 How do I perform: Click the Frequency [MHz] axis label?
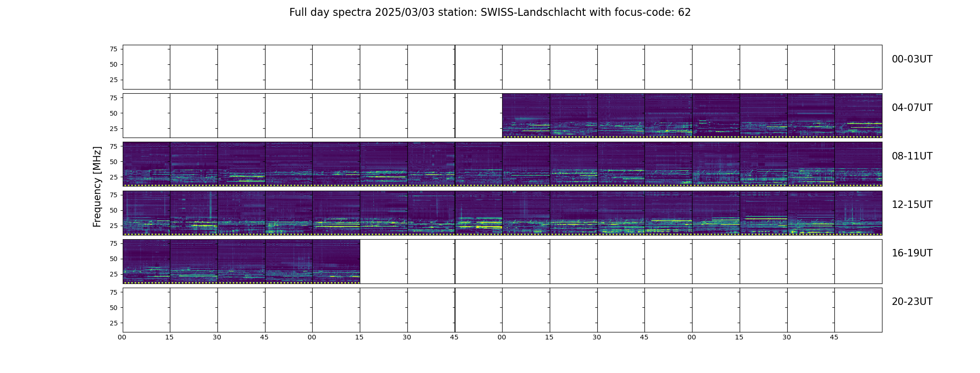tap(97, 186)
